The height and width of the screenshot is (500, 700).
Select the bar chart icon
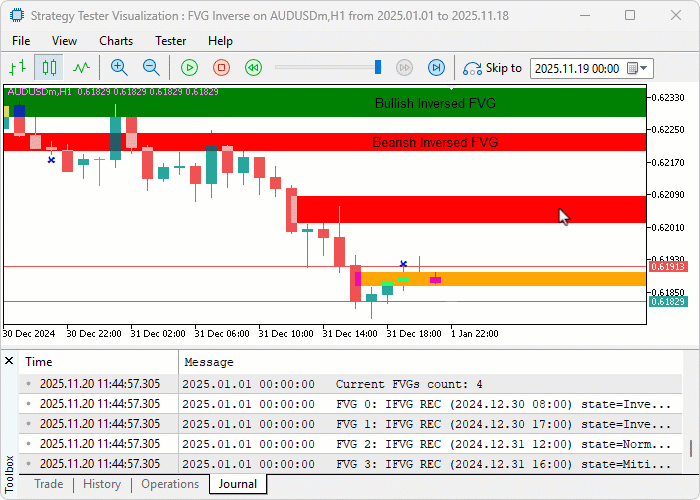[17, 68]
